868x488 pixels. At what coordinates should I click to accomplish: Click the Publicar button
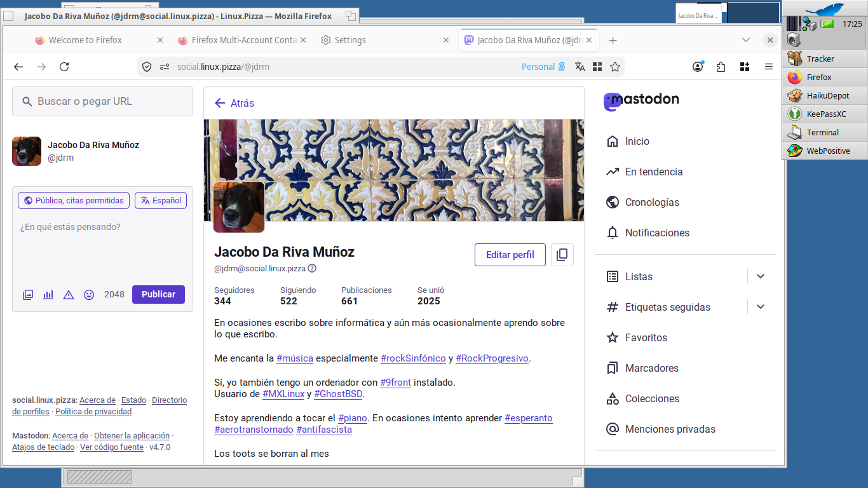pos(158,294)
